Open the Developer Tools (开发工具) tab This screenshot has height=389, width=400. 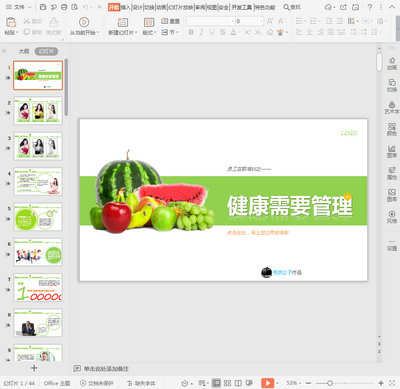click(x=242, y=7)
